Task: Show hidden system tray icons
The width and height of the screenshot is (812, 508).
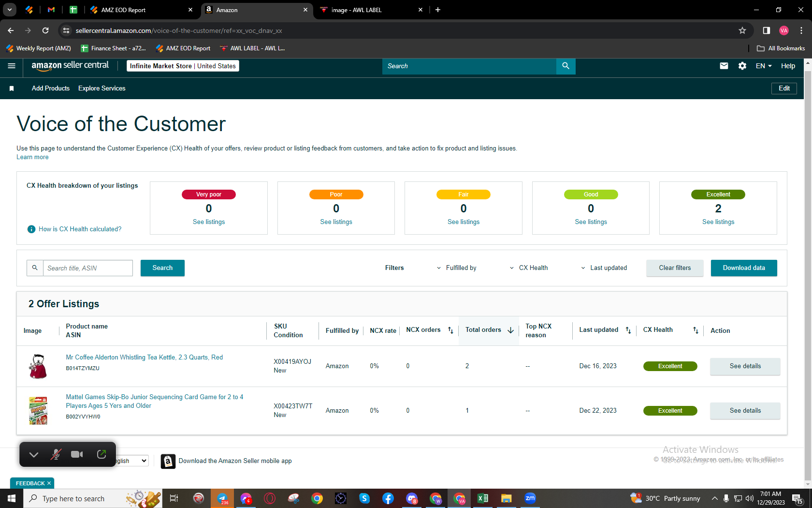Action: coord(714,498)
